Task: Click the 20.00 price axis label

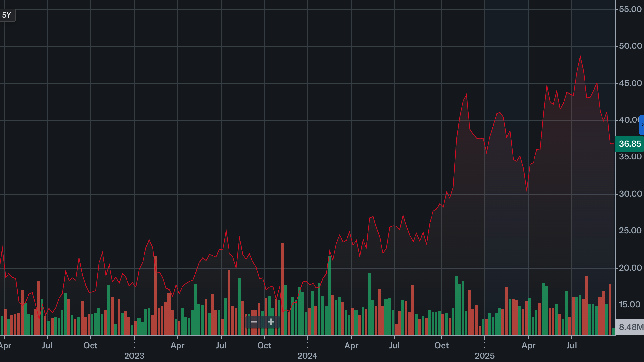Action: point(630,268)
